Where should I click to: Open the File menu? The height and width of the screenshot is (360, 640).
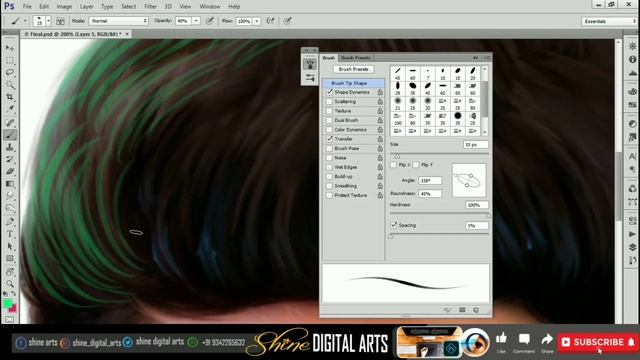click(x=27, y=7)
